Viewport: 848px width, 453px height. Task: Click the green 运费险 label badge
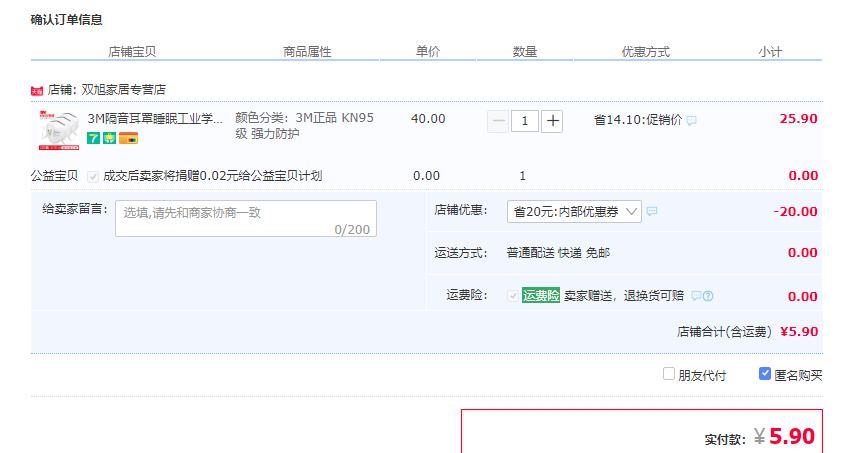541,295
